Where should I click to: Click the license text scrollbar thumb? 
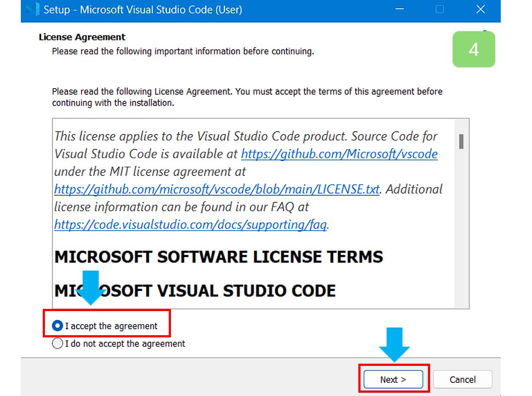(x=461, y=141)
